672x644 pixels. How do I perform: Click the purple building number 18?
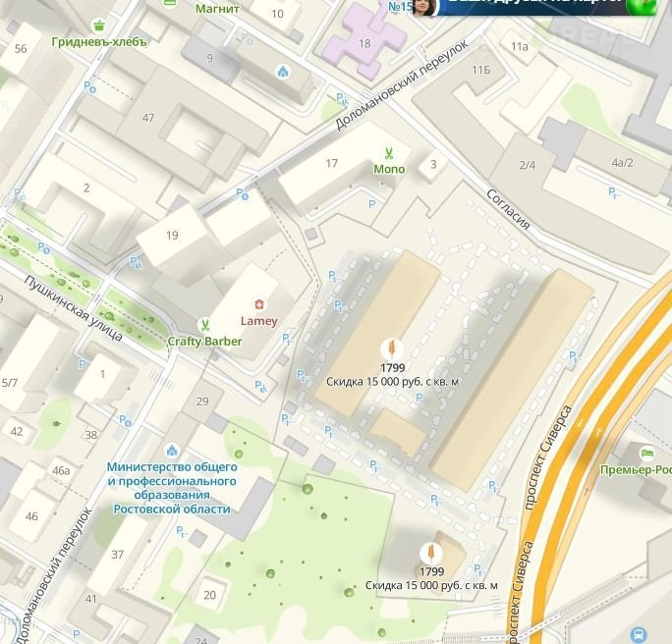click(364, 43)
